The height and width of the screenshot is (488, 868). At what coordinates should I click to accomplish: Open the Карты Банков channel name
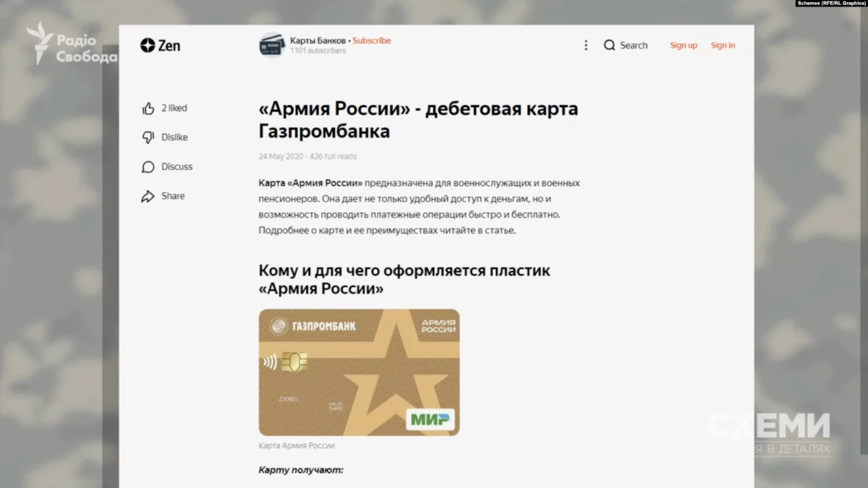[318, 40]
